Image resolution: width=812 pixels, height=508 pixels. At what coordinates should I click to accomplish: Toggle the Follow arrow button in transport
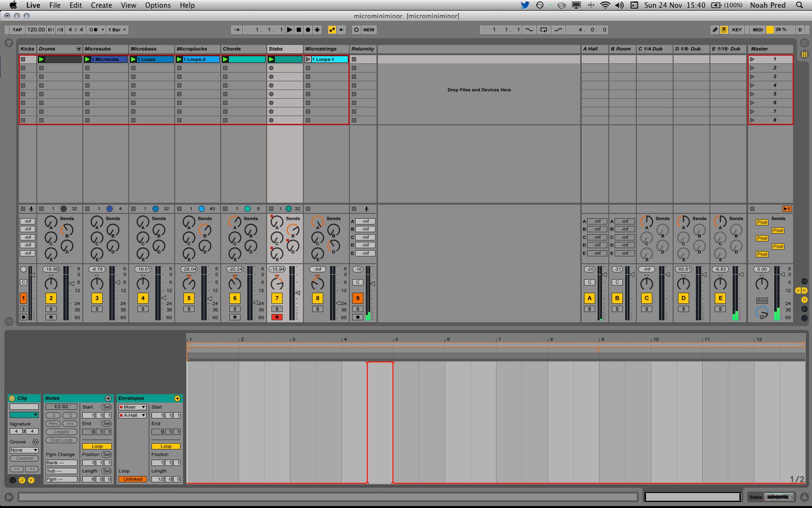pos(237,30)
